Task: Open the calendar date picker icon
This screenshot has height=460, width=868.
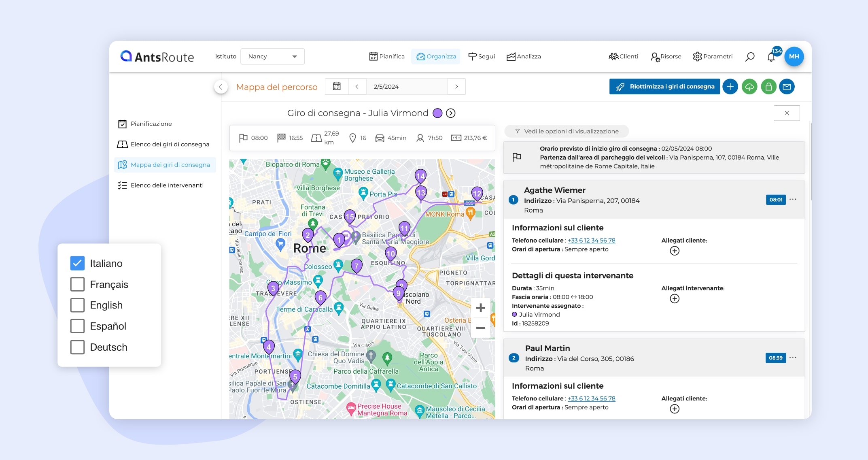Action: click(x=337, y=87)
